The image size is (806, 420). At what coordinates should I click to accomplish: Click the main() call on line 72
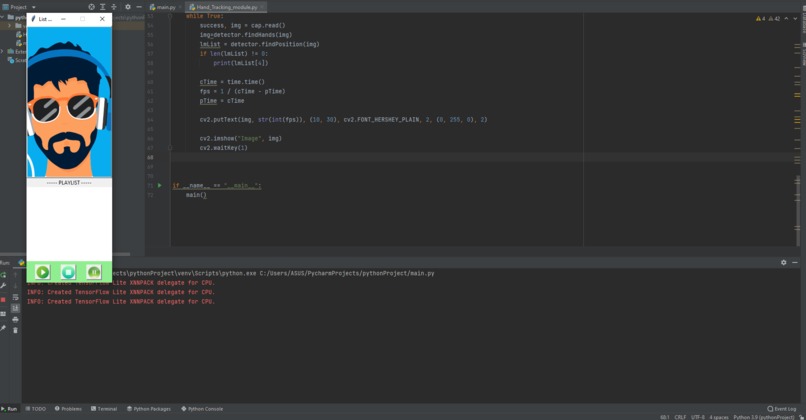pyautogui.click(x=196, y=195)
